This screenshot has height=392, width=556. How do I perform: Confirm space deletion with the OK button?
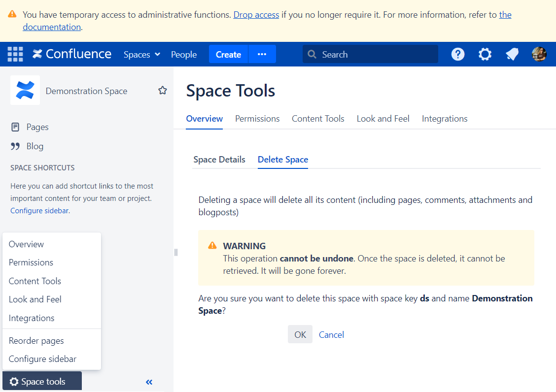[x=300, y=334]
